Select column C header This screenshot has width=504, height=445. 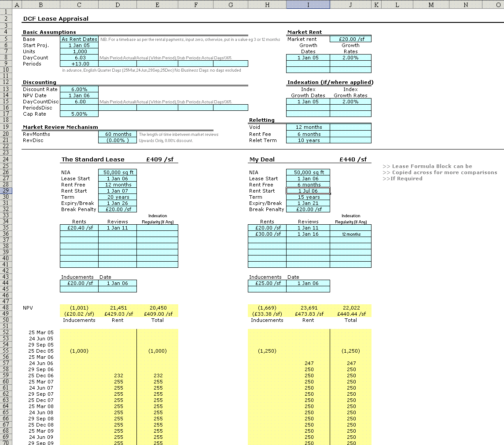(79, 4)
